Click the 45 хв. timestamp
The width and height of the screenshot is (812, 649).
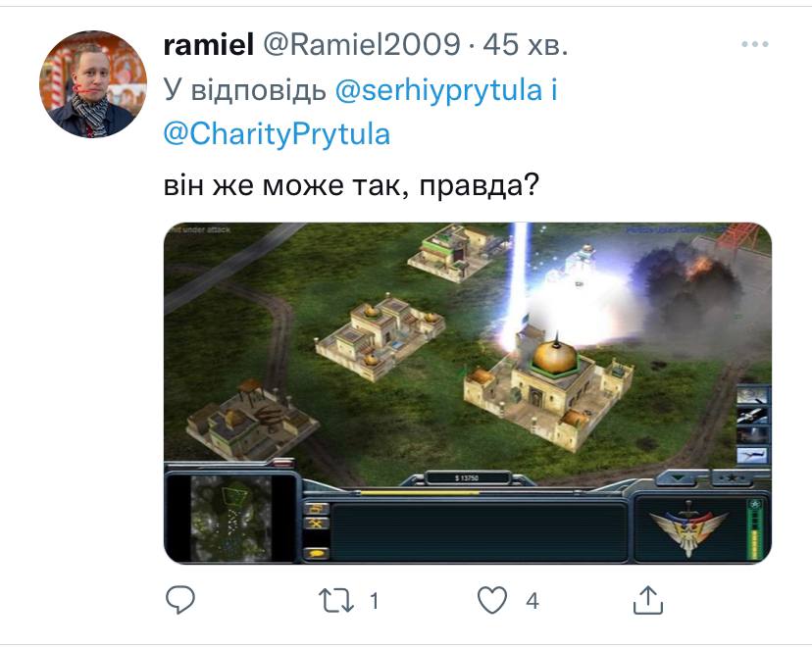(x=525, y=44)
